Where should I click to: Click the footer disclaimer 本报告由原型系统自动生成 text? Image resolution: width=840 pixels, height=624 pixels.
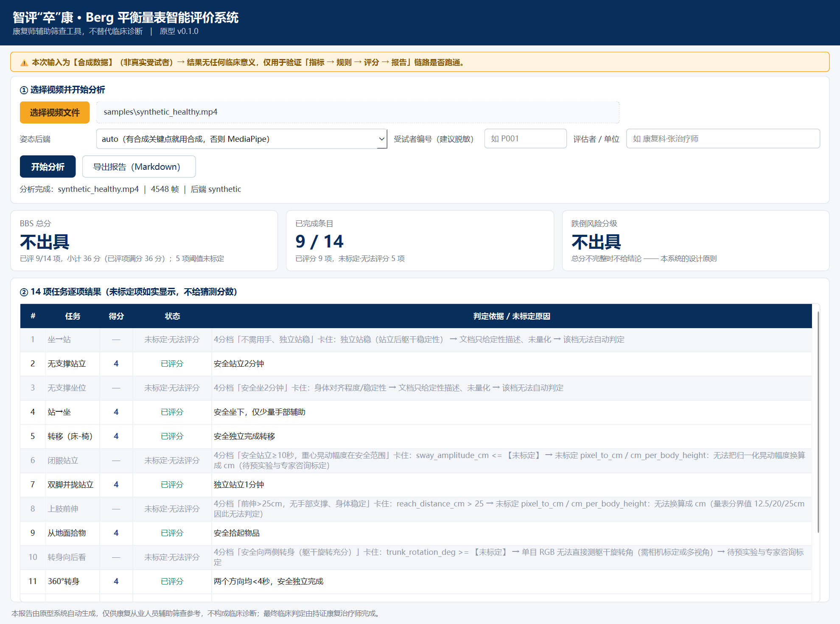(196, 613)
